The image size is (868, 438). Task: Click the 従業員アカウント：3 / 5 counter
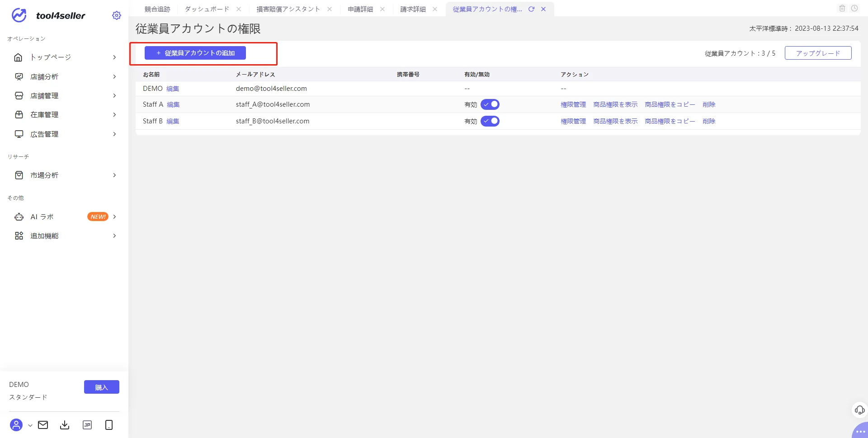[x=740, y=53]
